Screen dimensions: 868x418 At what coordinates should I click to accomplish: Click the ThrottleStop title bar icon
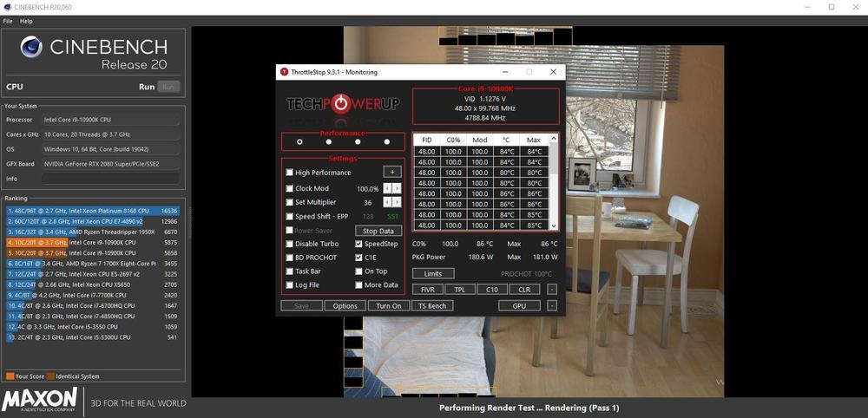pyautogui.click(x=284, y=72)
